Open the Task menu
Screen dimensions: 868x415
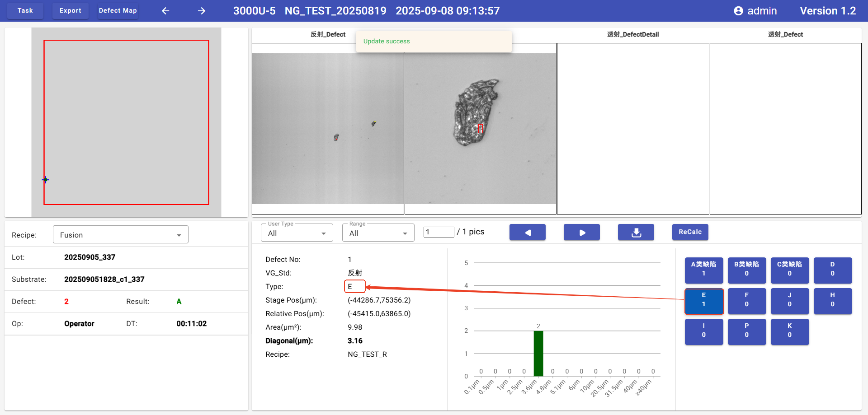click(x=25, y=10)
